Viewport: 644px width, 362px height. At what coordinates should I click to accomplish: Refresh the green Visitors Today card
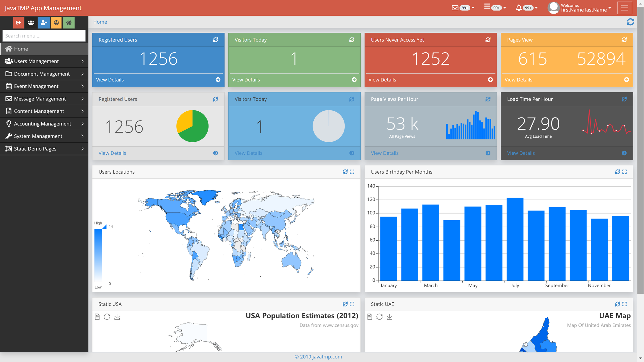click(x=352, y=40)
